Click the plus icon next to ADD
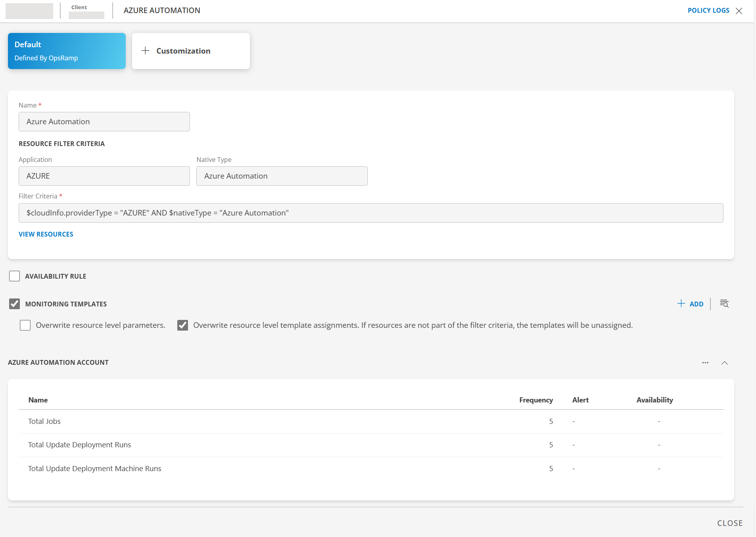This screenshot has height=537, width=756. pos(681,304)
